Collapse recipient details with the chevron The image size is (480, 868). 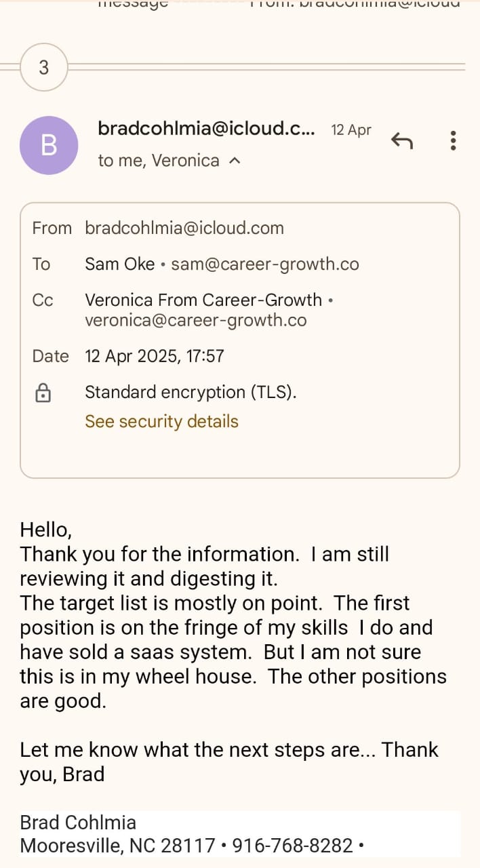[235, 161]
